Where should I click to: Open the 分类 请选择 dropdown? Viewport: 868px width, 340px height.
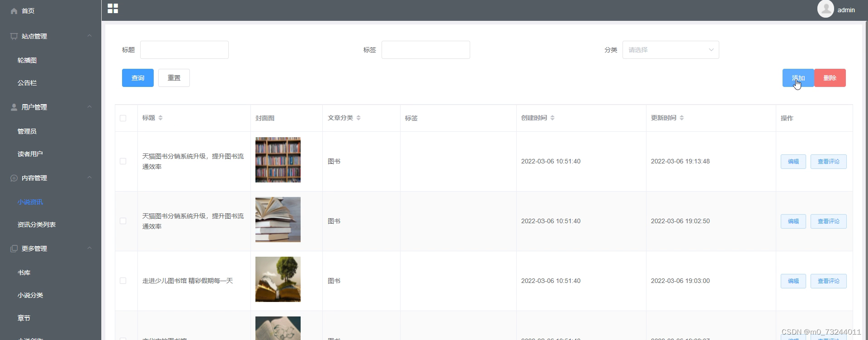670,50
